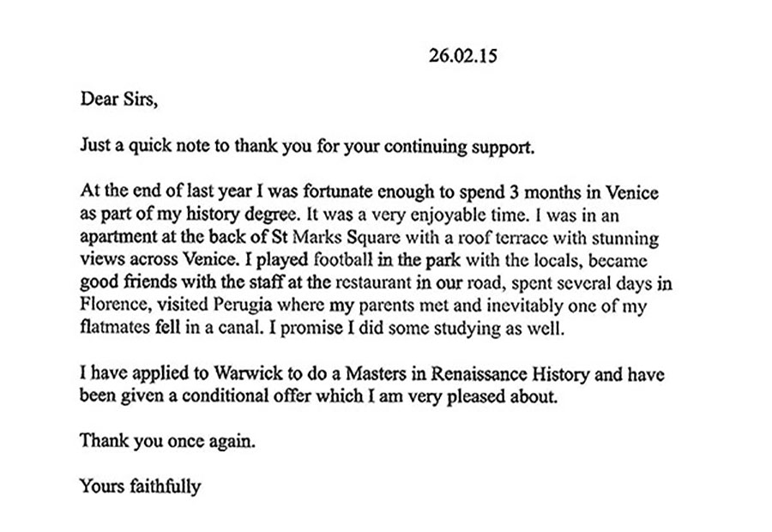Screen dimensions: 772x532
Task: Click the date 26.02.15
Action: pyautogui.click(x=463, y=56)
